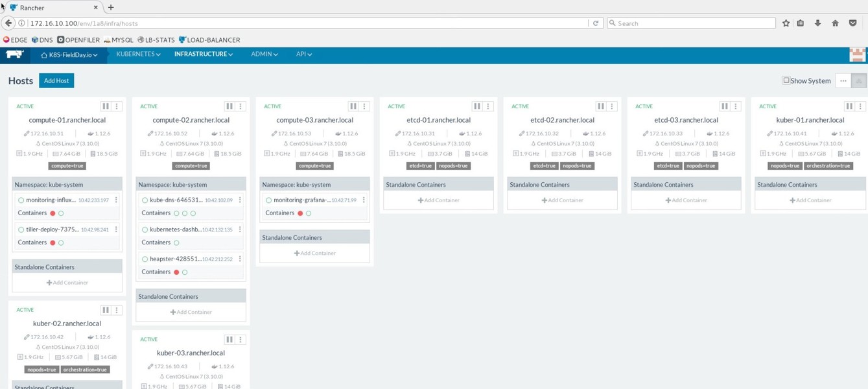The image size is (868, 389).
Task: Open more actions for compute-03 host
Action: click(364, 106)
